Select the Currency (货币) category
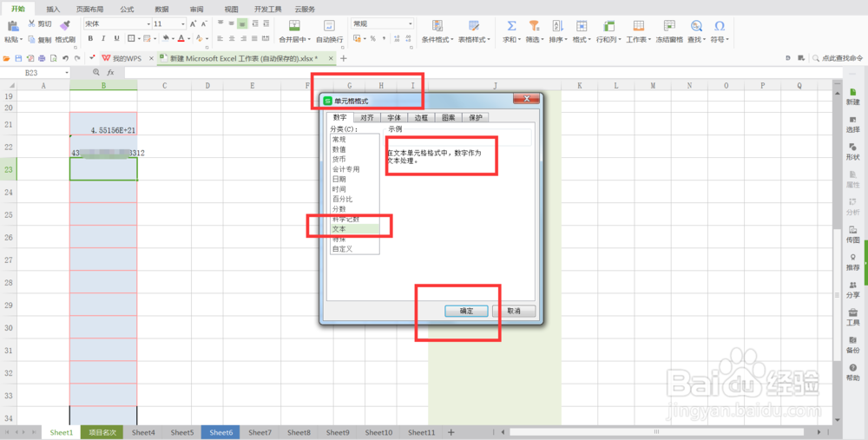 [x=355, y=159]
